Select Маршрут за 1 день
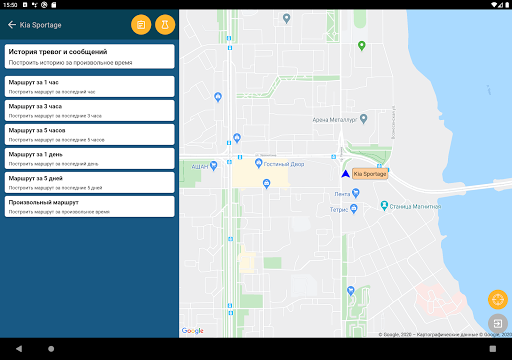The image size is (512, 360). [x=90, y=159]
